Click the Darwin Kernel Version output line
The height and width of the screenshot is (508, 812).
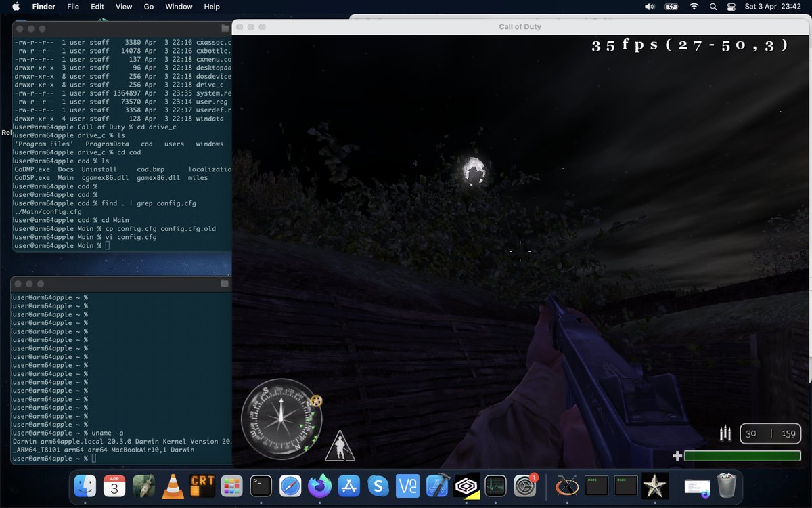pos(122,442)
